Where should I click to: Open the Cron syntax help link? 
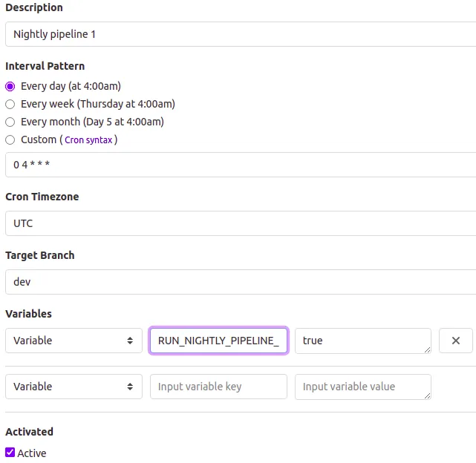[88, 140]
